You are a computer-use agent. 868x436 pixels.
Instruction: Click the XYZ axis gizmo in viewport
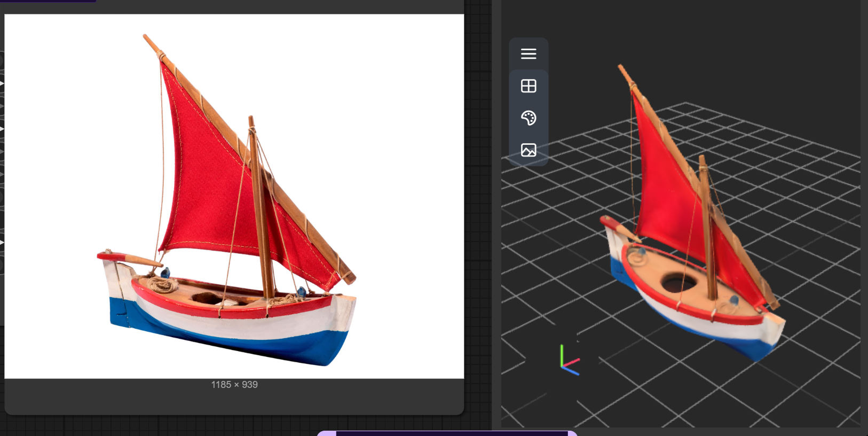pyautogui.click(x=569, y=360)
